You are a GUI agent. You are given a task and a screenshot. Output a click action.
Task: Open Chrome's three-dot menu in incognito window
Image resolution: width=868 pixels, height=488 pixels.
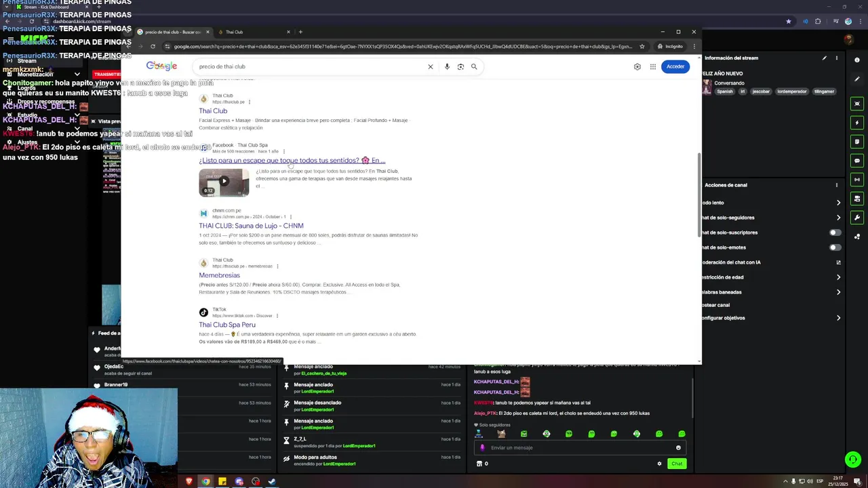(694, 47)
